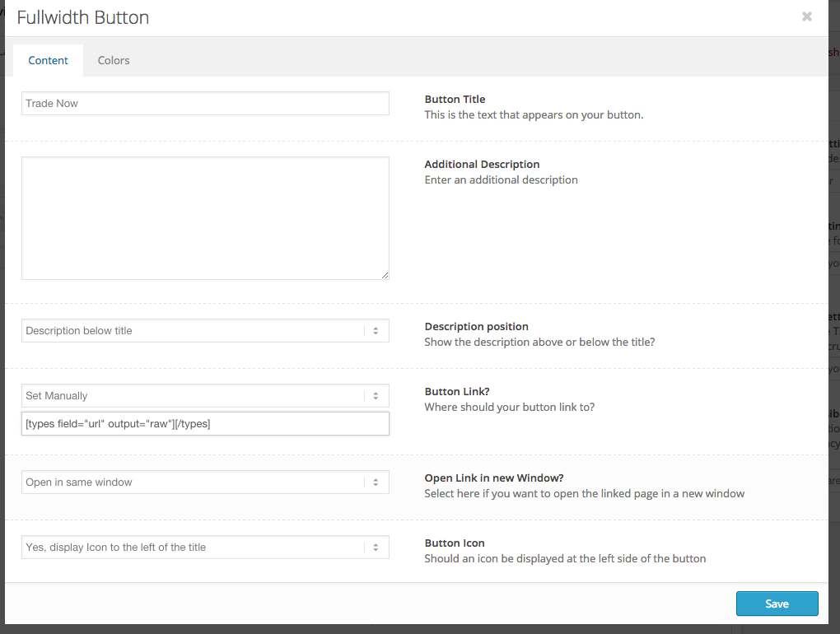
Task: Click the Description position label
Action: pos(476,327)
